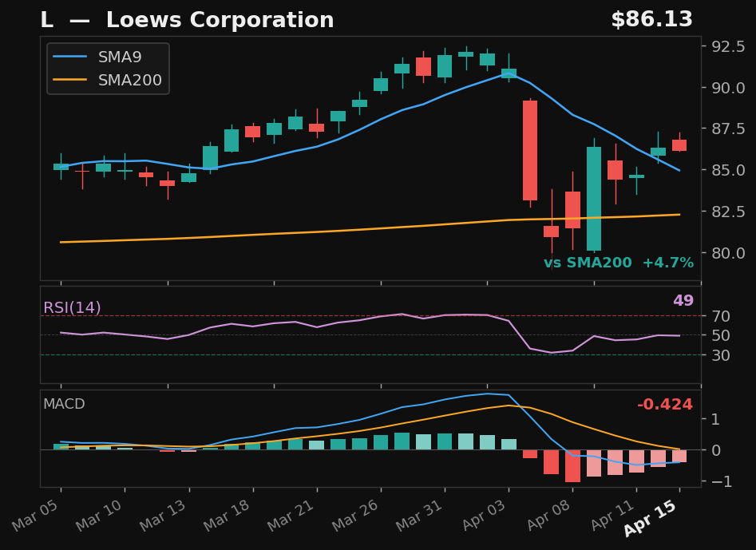The image size is (756, 550).
Task: Click the Apr 11 date label
Action: pyautogui.click(x=612, y=516)
